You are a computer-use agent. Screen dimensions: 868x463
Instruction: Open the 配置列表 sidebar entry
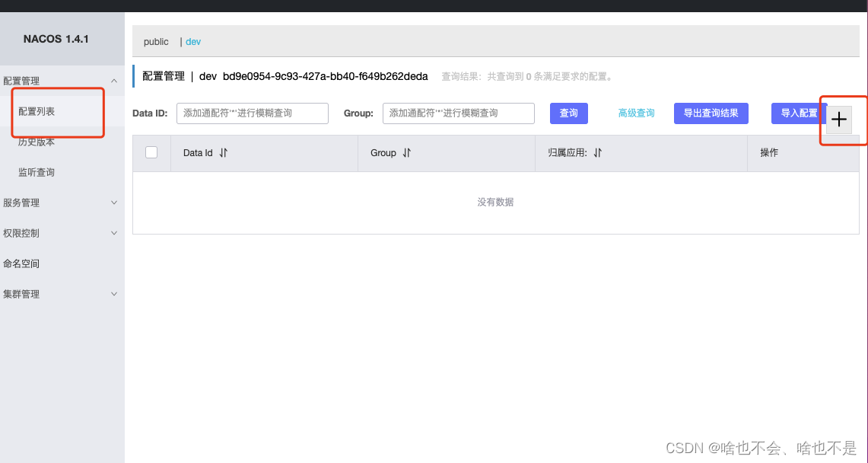click(36, 110)
